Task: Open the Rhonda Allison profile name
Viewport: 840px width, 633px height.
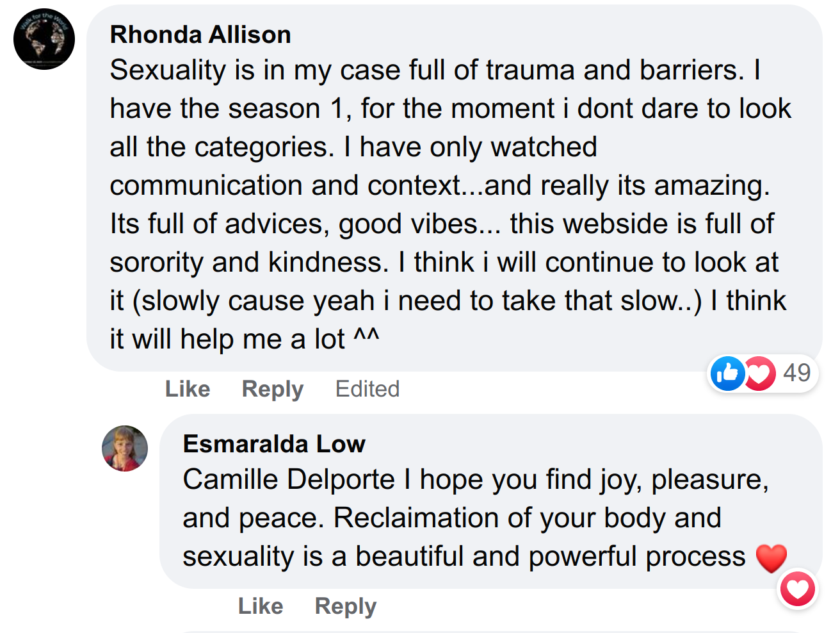Action: [200, 35]
